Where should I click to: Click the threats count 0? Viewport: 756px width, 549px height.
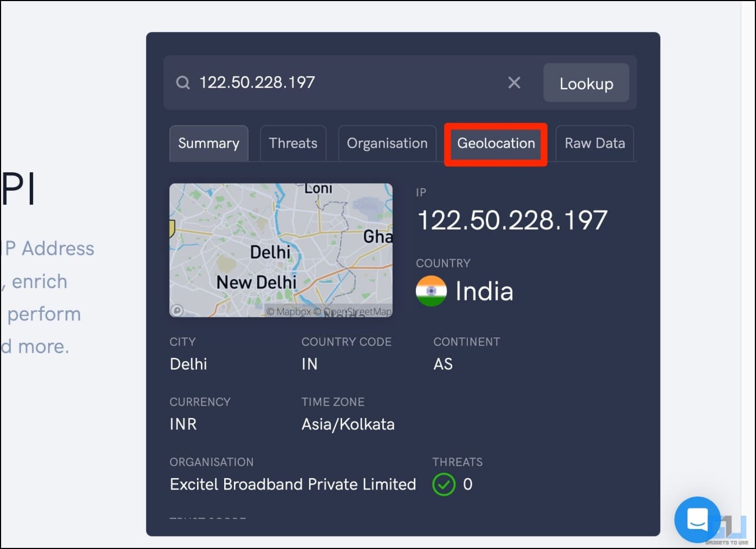(x=468, y=485)
